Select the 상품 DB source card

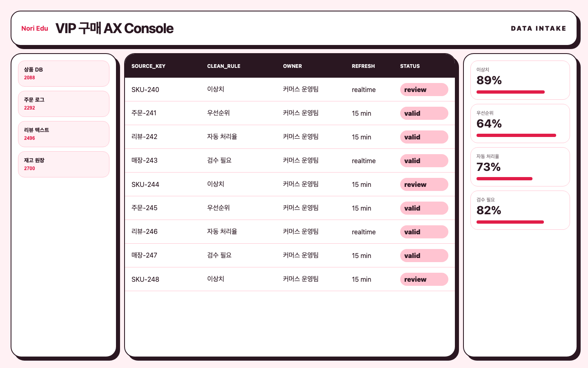pyautogui.click(x=64, y=74)
